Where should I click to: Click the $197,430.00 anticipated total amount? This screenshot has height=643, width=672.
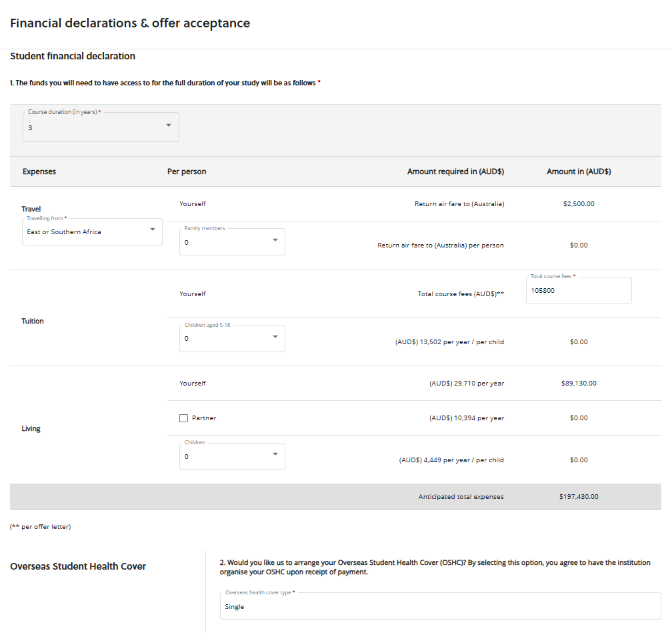(579, 497)
